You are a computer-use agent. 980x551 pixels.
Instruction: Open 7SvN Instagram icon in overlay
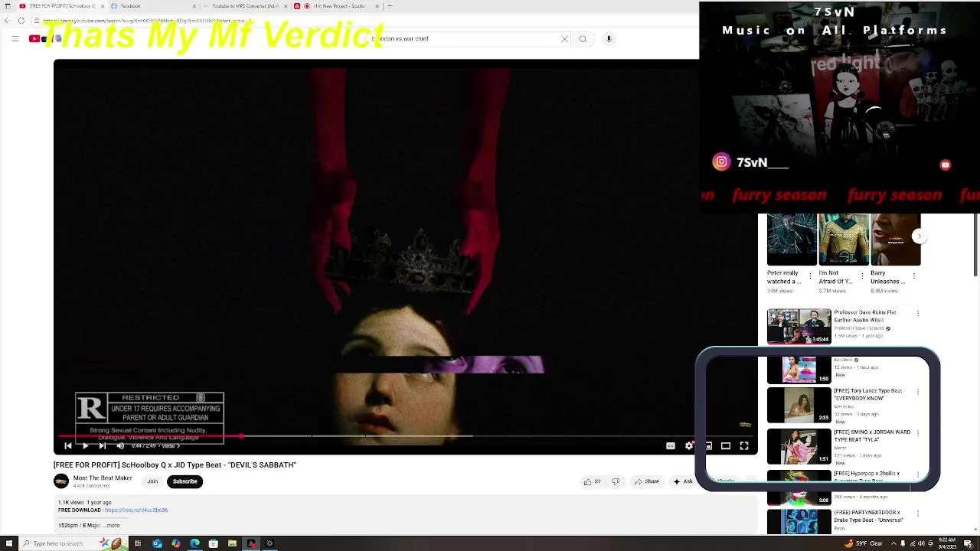coord(721,161)
